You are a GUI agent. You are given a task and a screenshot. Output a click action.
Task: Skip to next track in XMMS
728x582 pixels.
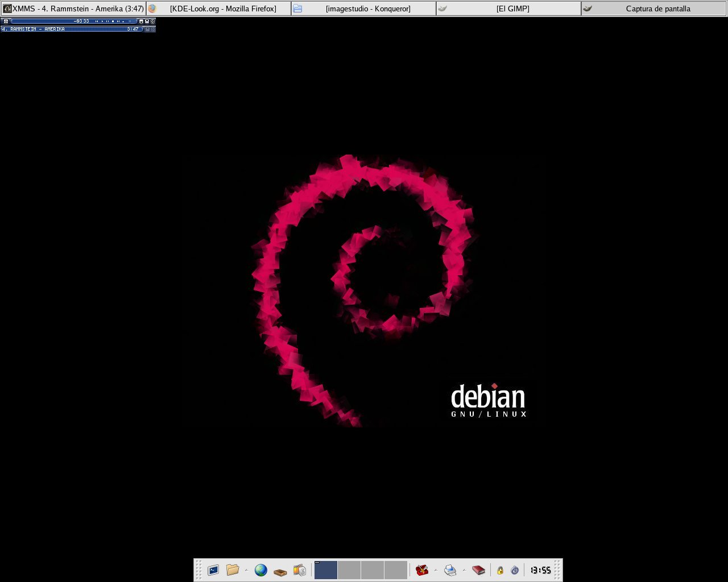[118, 22]
